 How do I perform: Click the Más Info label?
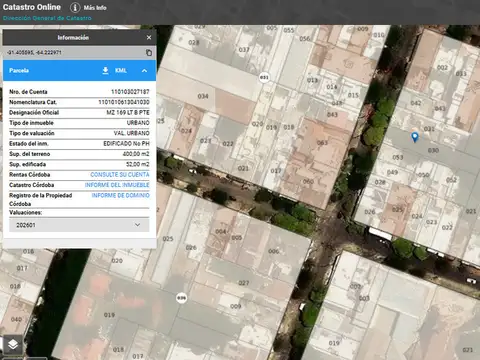tap(95, 8)
